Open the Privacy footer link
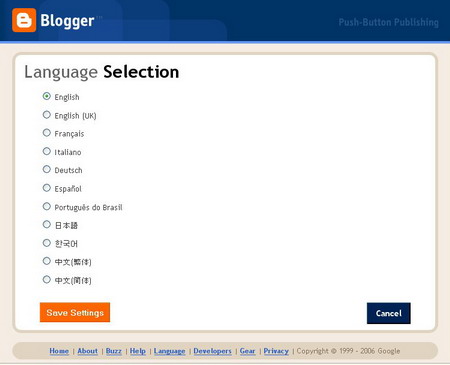Viewport: 450px width, 365px height. click(276, 351)
